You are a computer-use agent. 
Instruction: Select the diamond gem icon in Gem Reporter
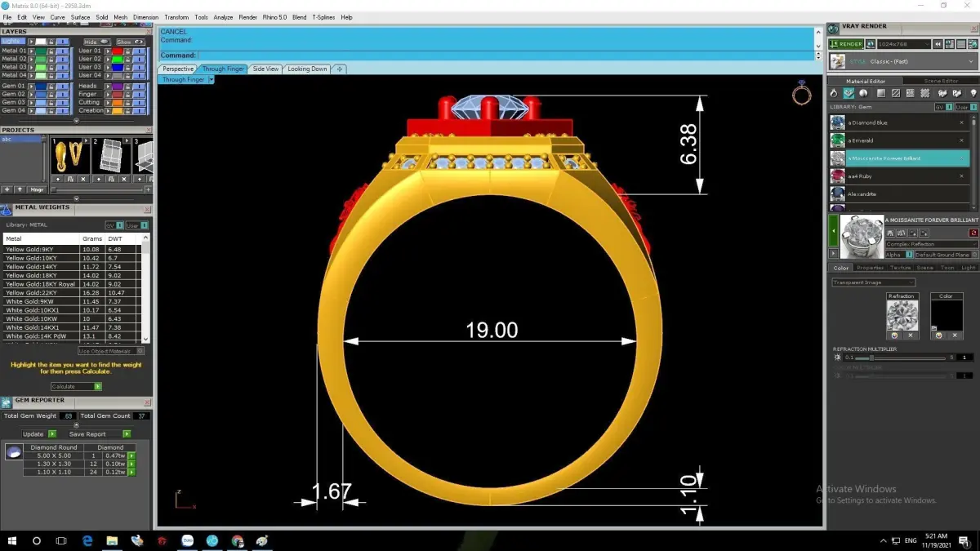click(x=14, y=452)
